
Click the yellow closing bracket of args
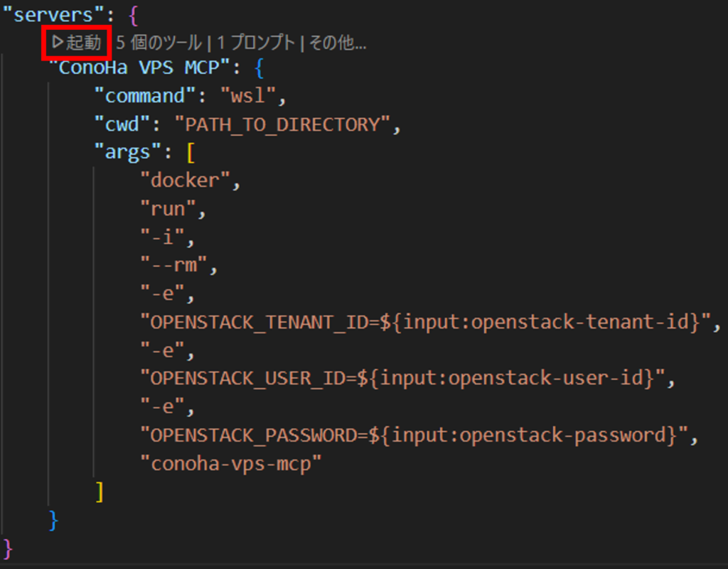click(100, 491)
